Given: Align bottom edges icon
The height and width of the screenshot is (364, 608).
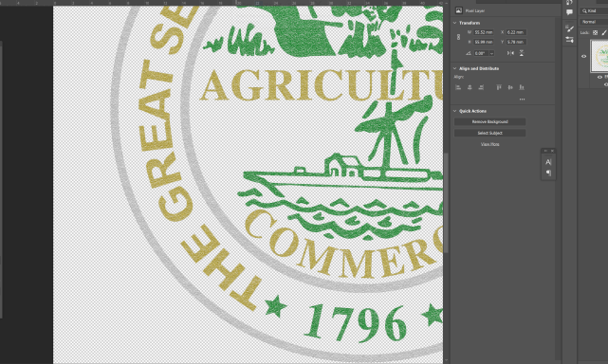Looking at the screenshot, I should pos(522,87).
